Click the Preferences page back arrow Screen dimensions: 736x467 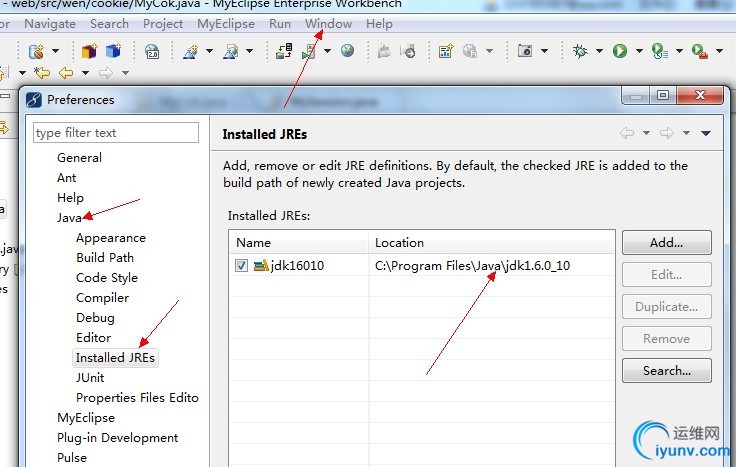(x=627, y=133)
